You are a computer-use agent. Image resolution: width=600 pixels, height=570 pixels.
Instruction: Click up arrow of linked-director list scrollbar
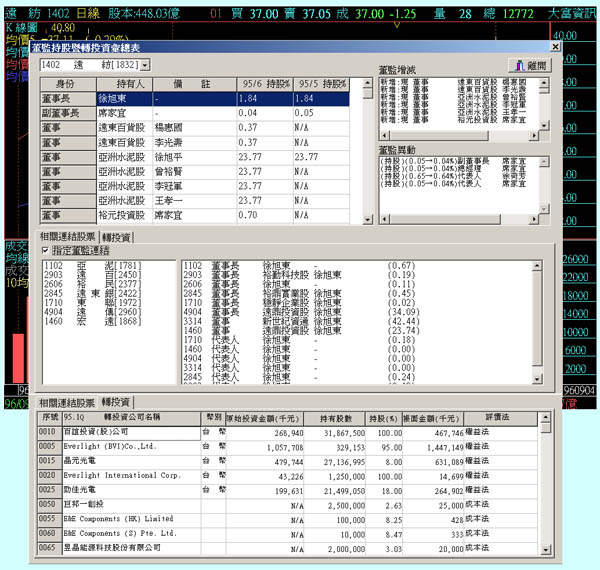point(537,265)
